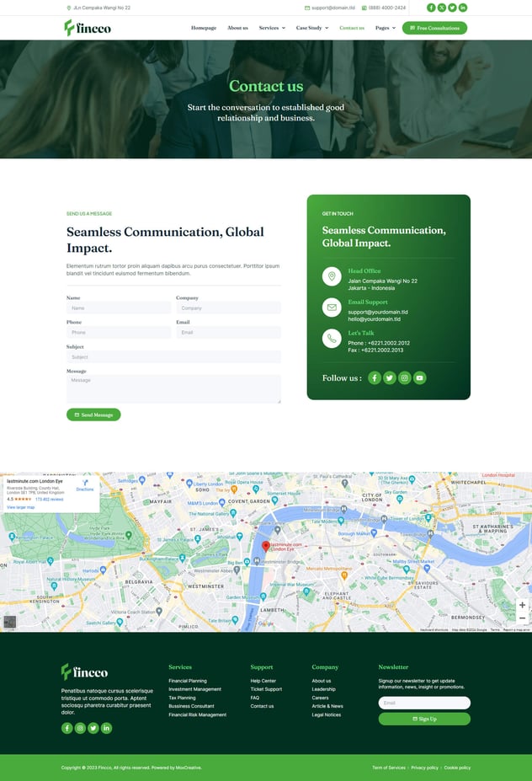Viewport: 532px width, 781px height.
Task: Open footer LinkedIn icon
Action: click(107, 728)
